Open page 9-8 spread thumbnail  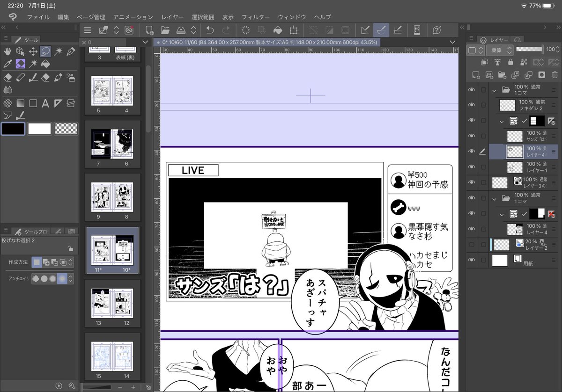click(x=112, y=198)
